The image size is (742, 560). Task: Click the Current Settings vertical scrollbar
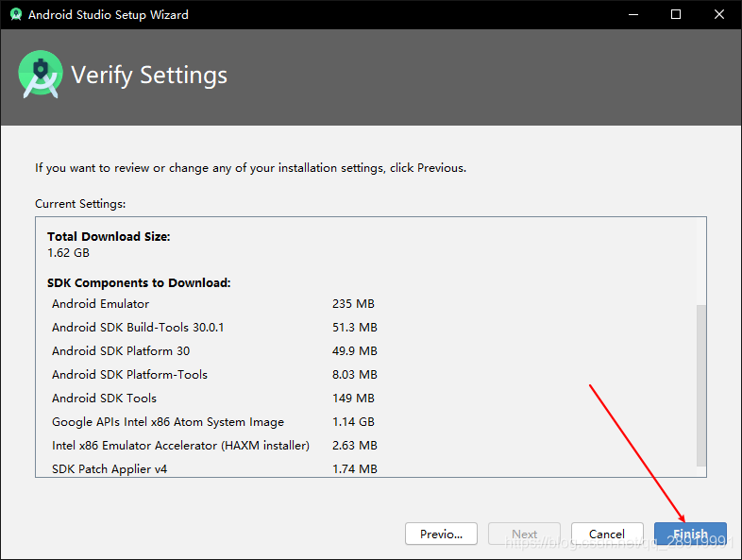(700, 384)
